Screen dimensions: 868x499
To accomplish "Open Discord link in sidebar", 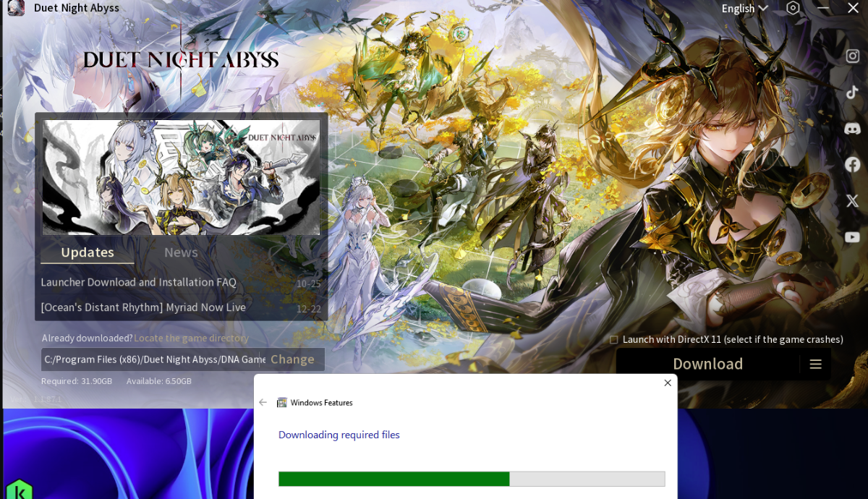I will point(853,128).
